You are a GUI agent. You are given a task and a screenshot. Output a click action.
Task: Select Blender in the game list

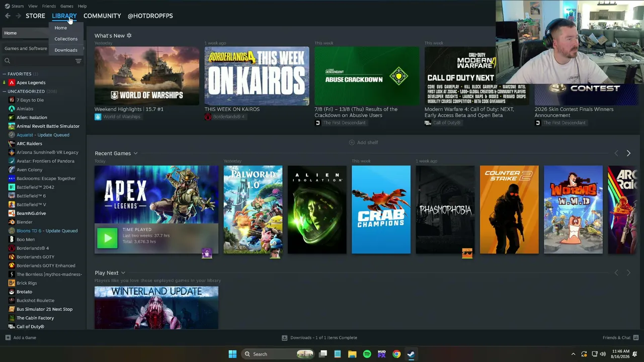coord(24,222)
